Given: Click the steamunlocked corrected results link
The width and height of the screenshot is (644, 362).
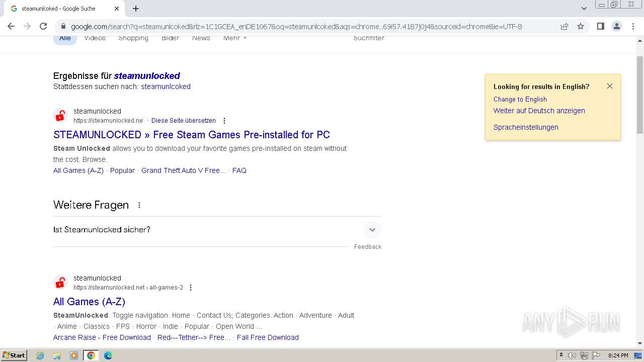Looking at the screenshot, I should click(147, 76).
